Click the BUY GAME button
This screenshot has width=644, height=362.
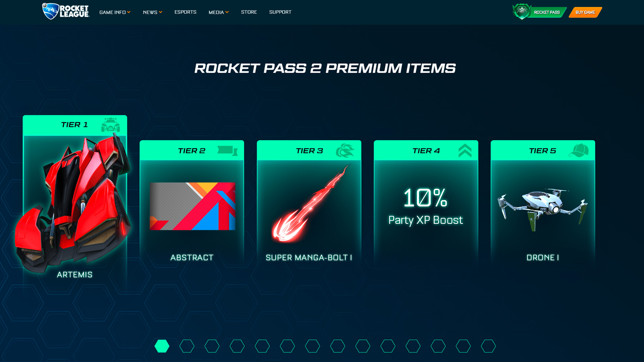(x=585, y=12)
